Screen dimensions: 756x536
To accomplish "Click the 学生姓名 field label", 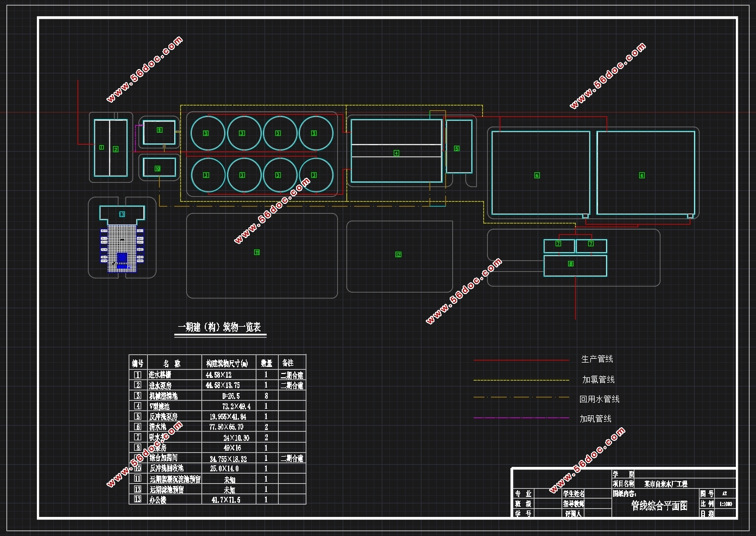I will click(574, 494).
